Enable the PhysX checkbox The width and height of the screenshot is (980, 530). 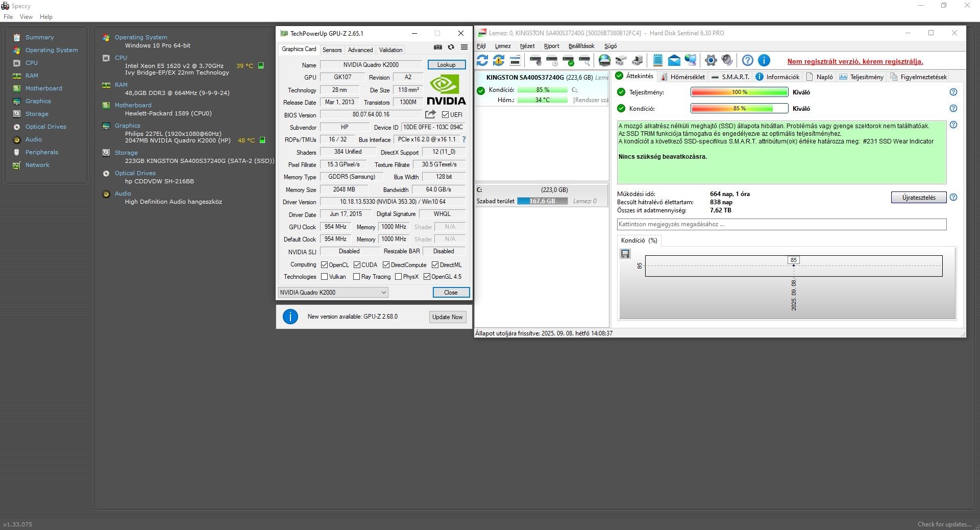click(x=398, y=277)
